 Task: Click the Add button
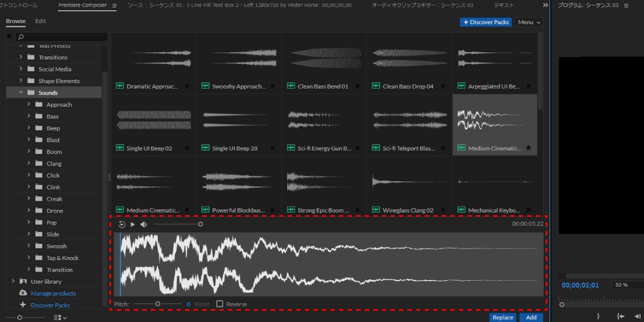pyautogui.click(x=531, y=317)
